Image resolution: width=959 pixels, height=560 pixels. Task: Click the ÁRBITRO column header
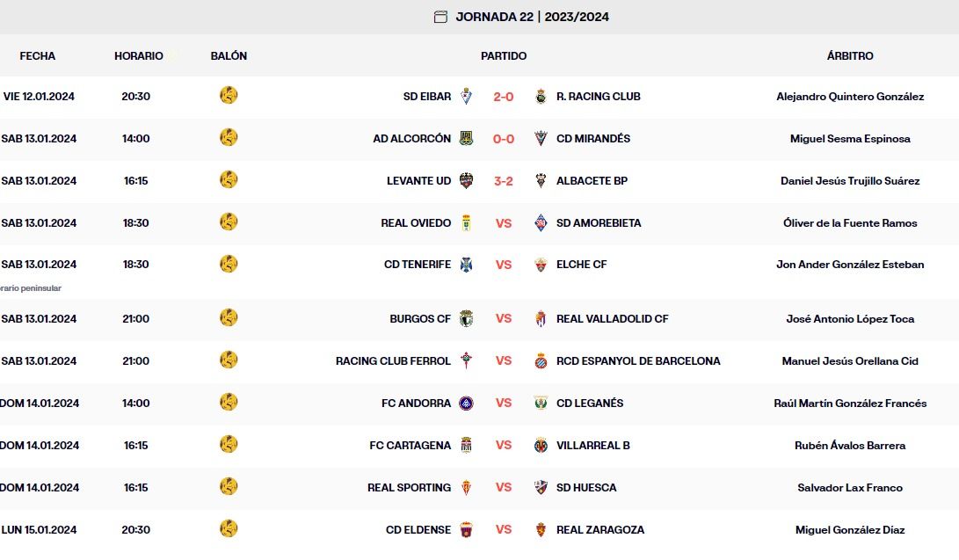(850, 55)
